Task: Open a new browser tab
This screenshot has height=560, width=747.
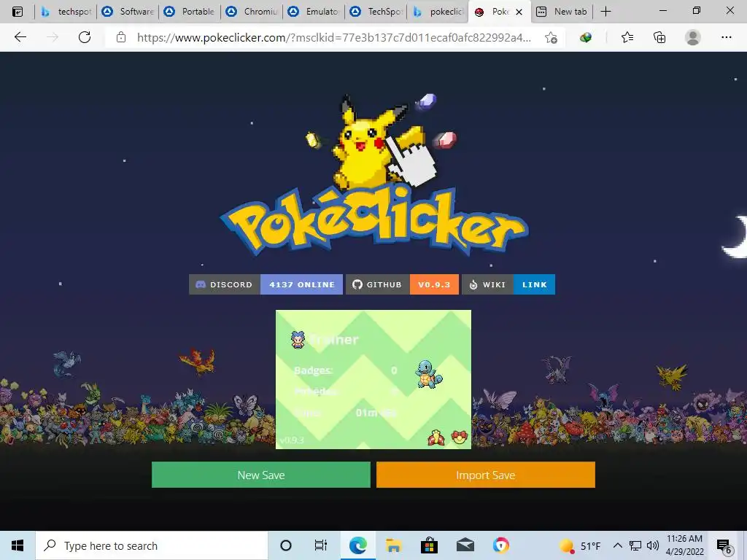Action: 605,12
